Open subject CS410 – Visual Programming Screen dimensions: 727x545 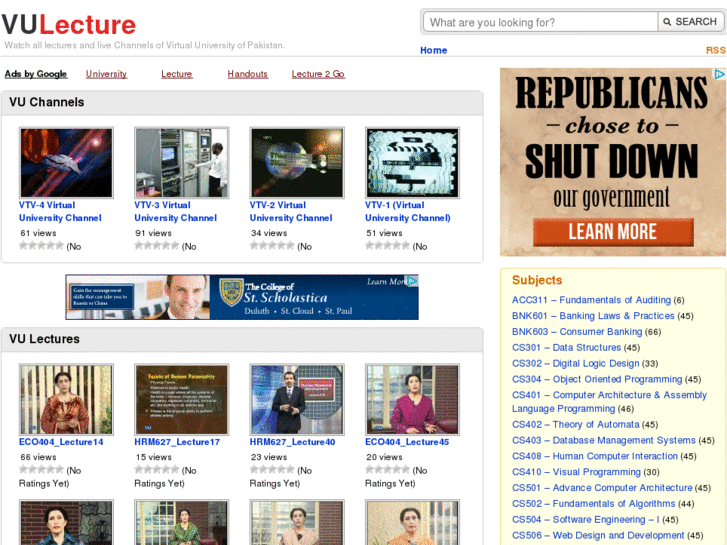pos(576,472)
